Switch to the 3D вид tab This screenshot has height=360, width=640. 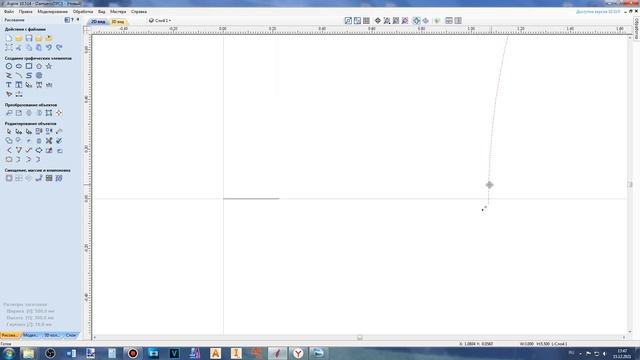pyautogui.click(x=118, y=21)
